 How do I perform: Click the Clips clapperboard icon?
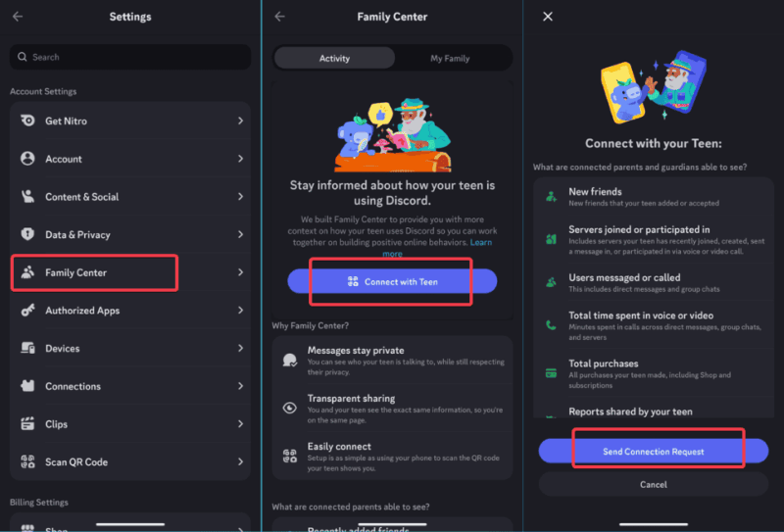pyautogui.click(x=27, y=423)
